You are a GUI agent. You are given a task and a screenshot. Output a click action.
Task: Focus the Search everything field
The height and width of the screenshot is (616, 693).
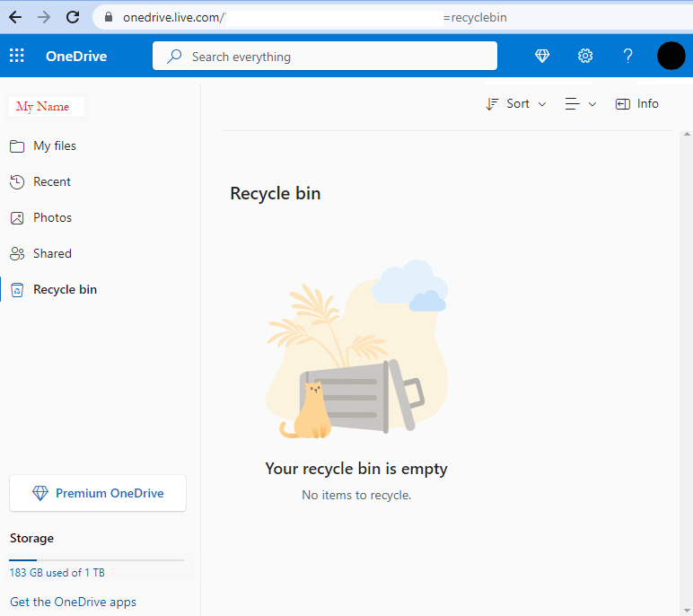coord(325,56)
